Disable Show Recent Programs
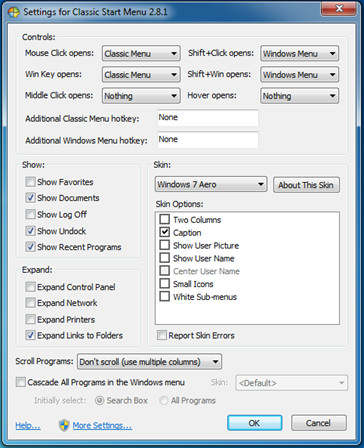The width and height of the screenshot is (364, 448). (30, 247)
